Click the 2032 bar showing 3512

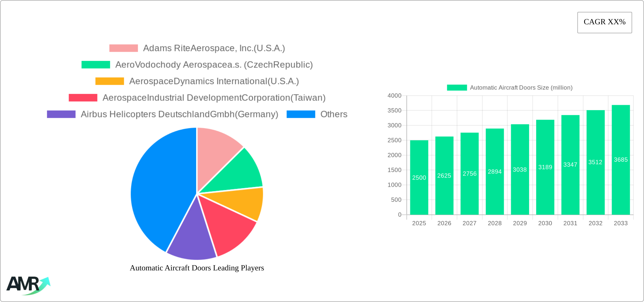coord(595,162)
